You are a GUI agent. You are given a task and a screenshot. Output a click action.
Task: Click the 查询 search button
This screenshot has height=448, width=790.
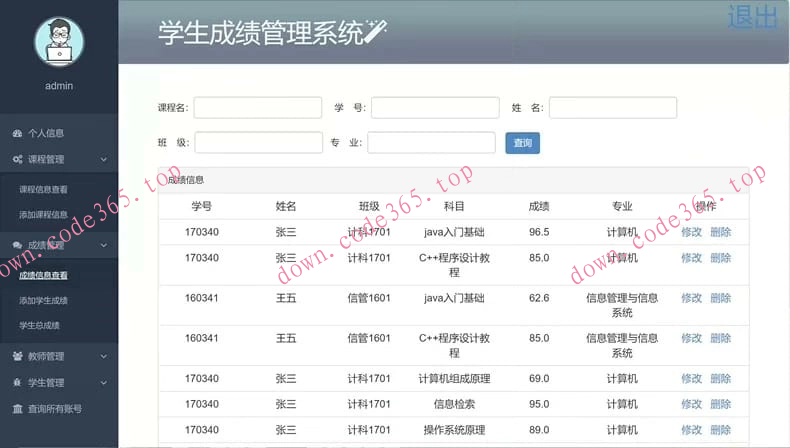tap(522, 143)
